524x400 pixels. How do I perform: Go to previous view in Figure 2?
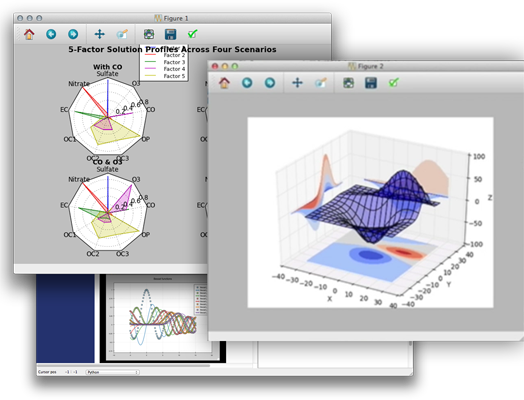tap(247, 83)
